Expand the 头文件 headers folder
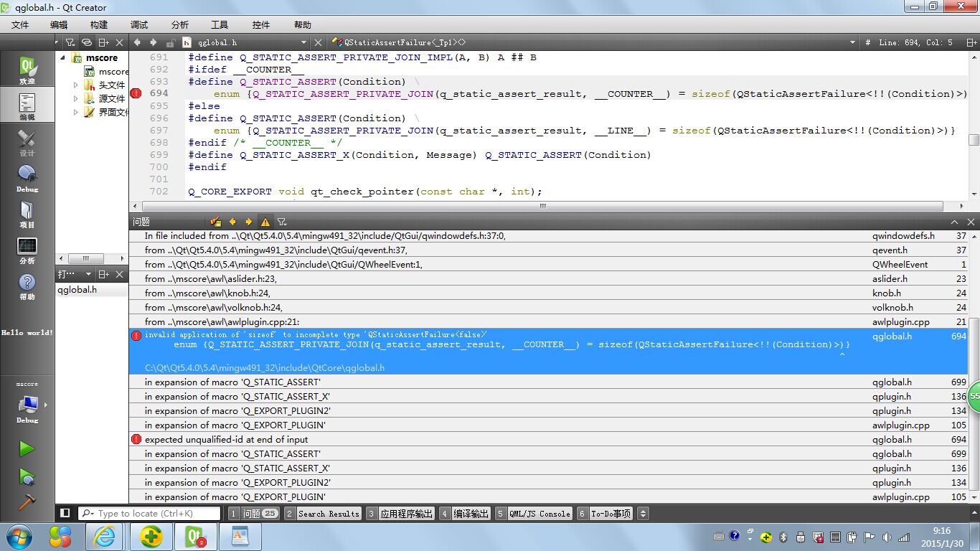The height and width of the screenshot is (551, 980). pos(76,85)
